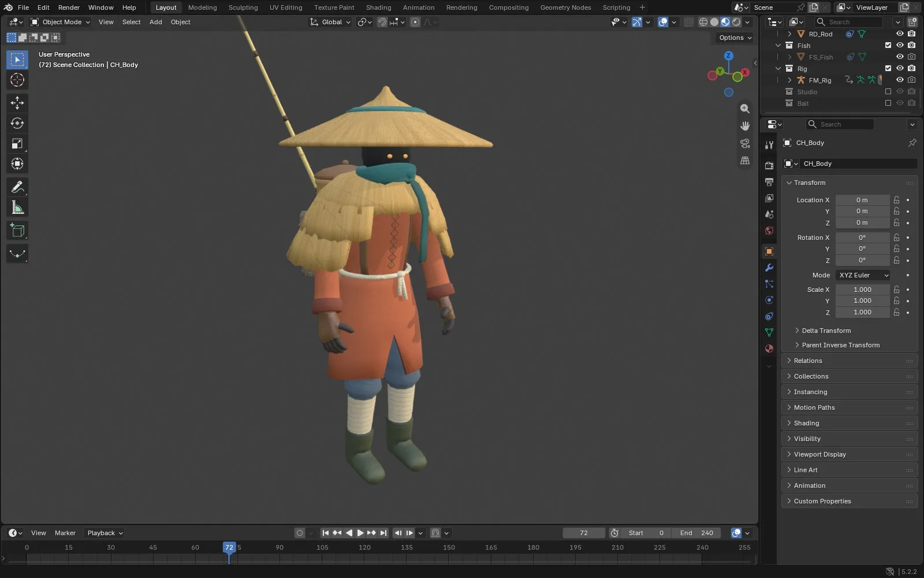Select the Scale tool
The image size is (924, 578).
tap(17, 143)
